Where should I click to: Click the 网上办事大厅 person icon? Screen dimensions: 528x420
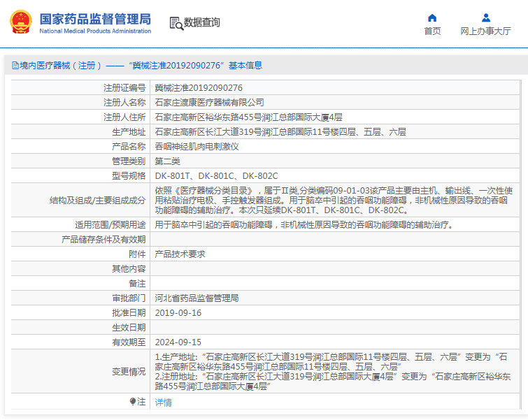485,18
